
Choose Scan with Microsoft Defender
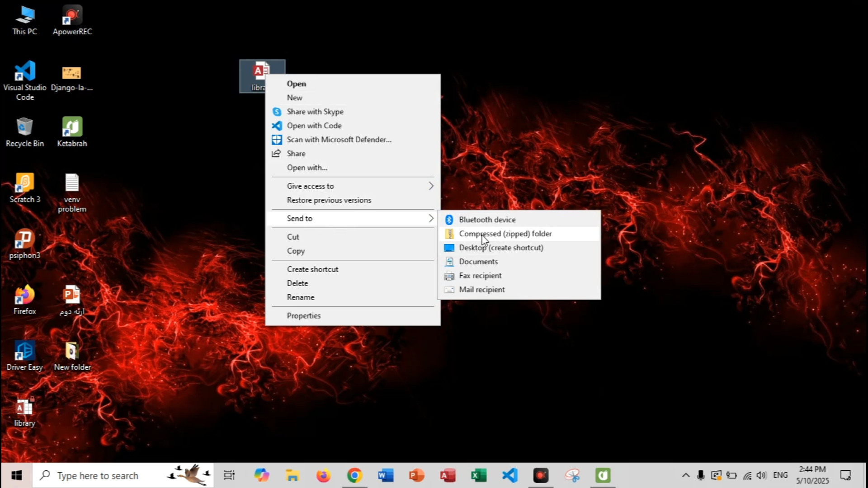[x=339, y=140]
